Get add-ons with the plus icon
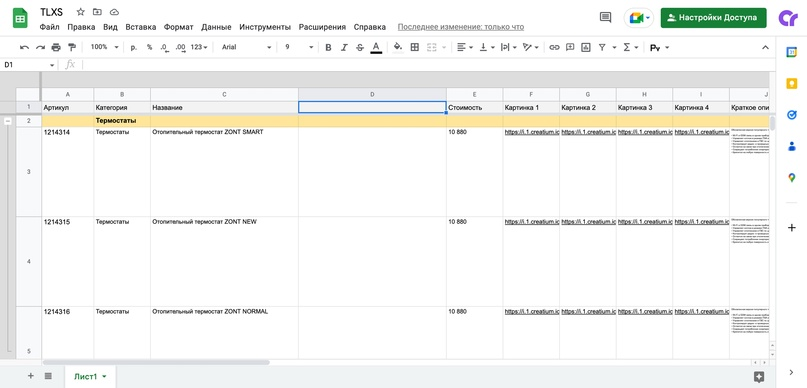The image size is (807, 388). point(792,227)
